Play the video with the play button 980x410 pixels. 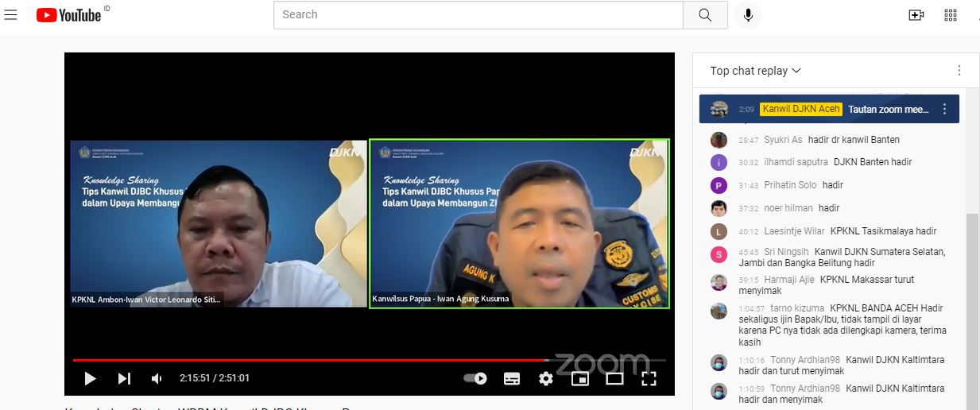click(x=90, y=379)
